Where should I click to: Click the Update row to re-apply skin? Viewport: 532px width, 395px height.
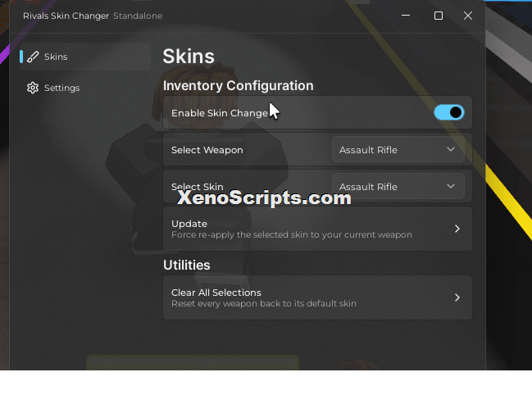tap(317, 229)
